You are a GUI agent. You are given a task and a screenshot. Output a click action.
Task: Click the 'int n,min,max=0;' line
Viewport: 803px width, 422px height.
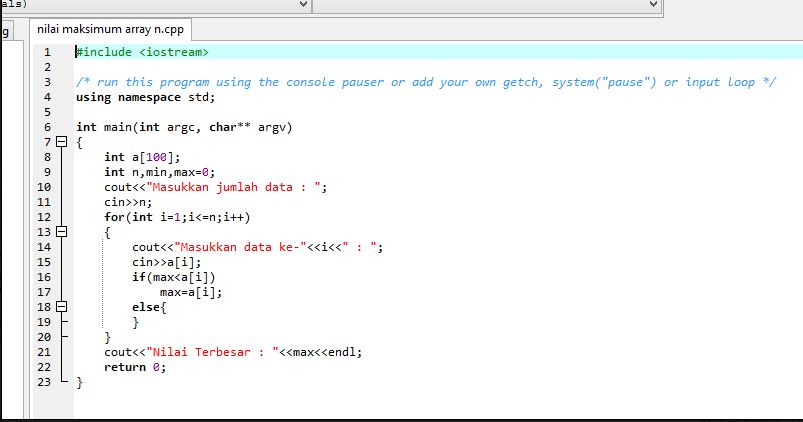tap(160, 172)
